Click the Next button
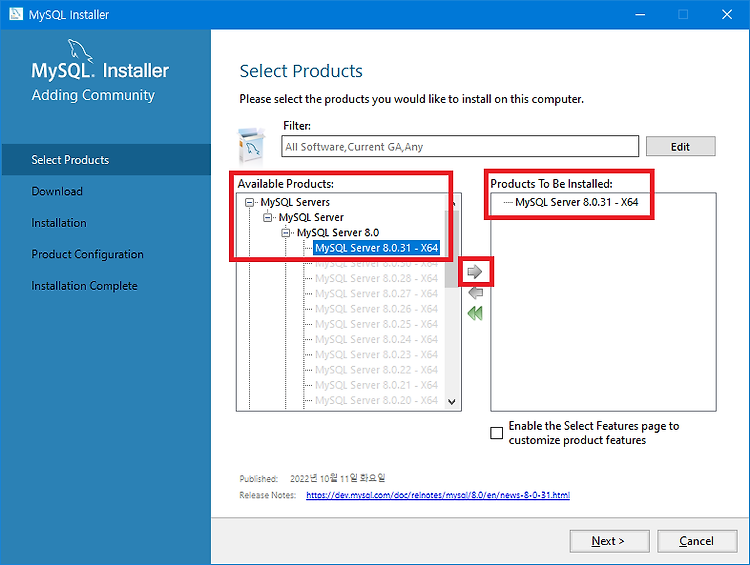Screen dimensions: 750x565 (x=609, y=541)
